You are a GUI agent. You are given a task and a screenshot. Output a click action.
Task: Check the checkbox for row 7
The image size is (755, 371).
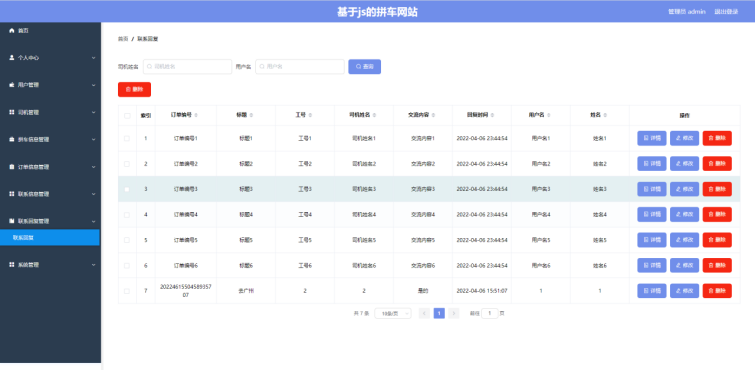(127, 291)
